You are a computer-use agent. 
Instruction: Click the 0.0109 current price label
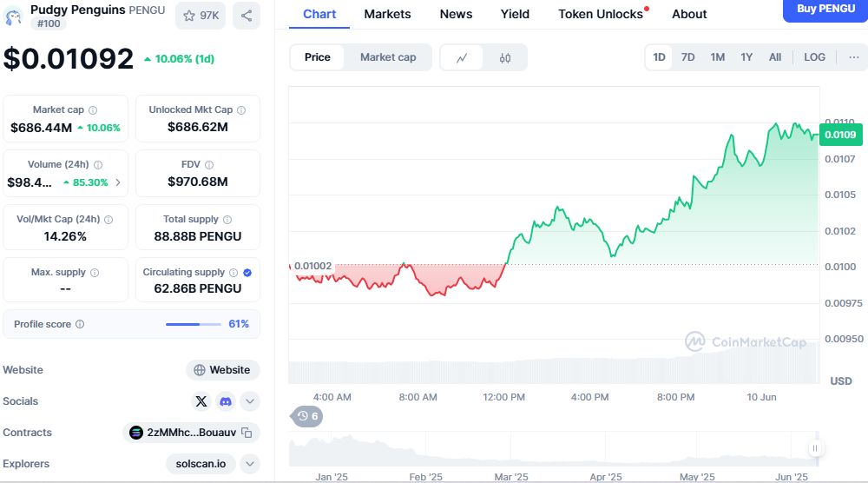click(x=840, y=135)
